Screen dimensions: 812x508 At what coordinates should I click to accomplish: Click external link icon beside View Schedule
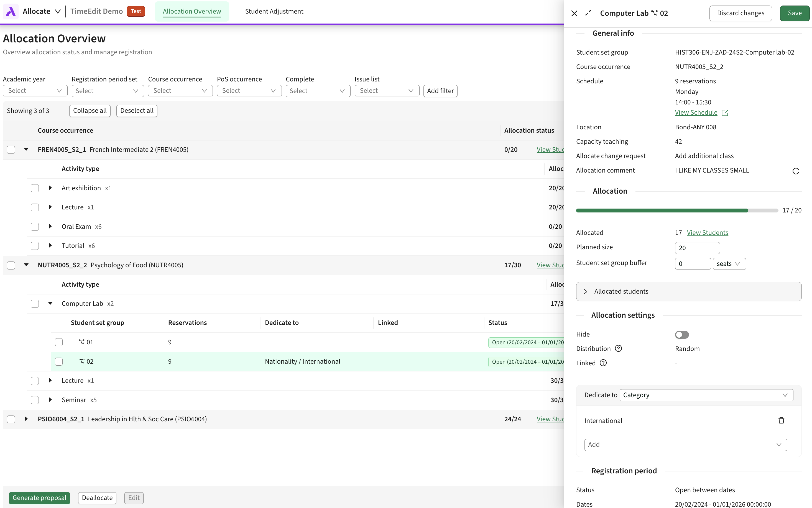coord(725,113)
